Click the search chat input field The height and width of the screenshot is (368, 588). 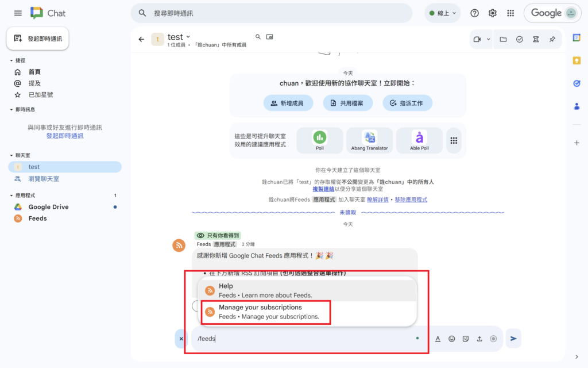[x=276, y=13]
